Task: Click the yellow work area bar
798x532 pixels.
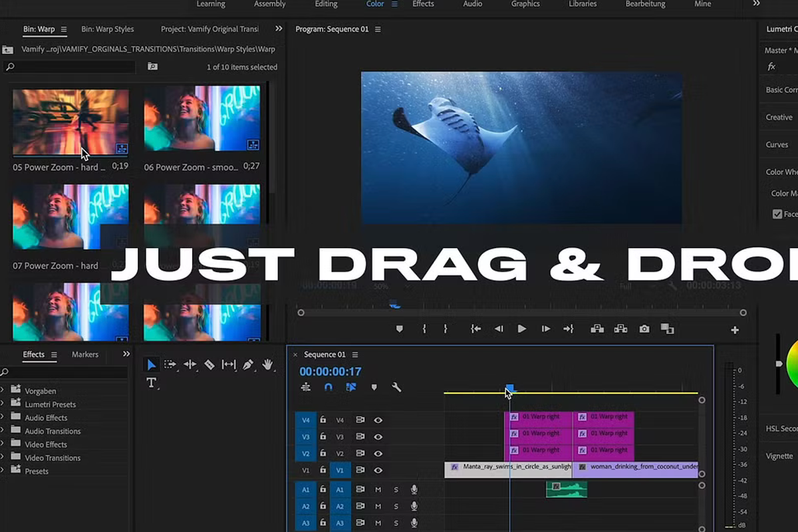Action: 598,393
